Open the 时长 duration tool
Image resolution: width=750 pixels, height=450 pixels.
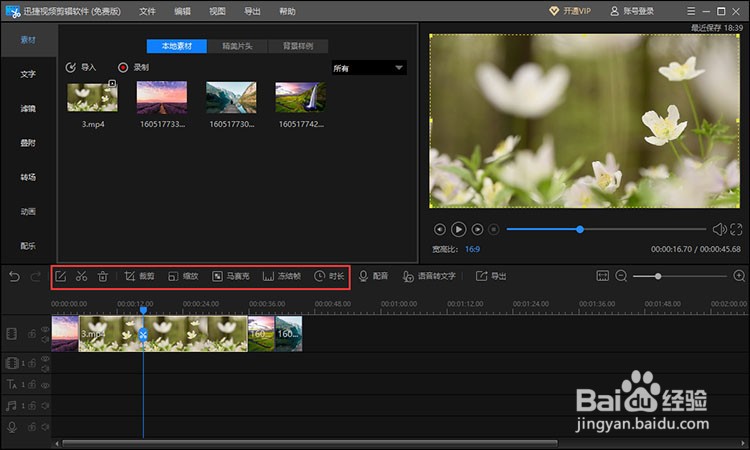pyautogui.click(x=329, y=276)
